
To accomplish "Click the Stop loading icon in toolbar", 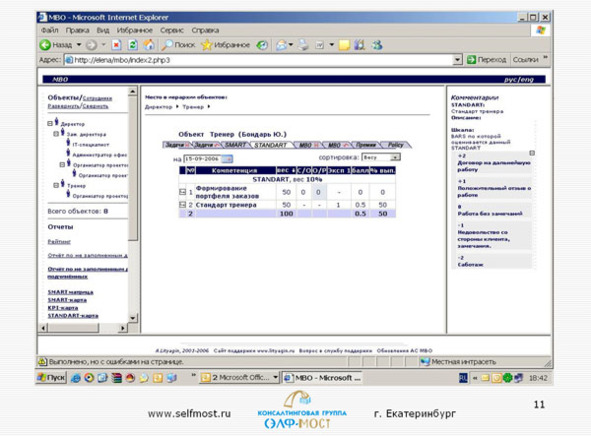I will tap(116, 45).
